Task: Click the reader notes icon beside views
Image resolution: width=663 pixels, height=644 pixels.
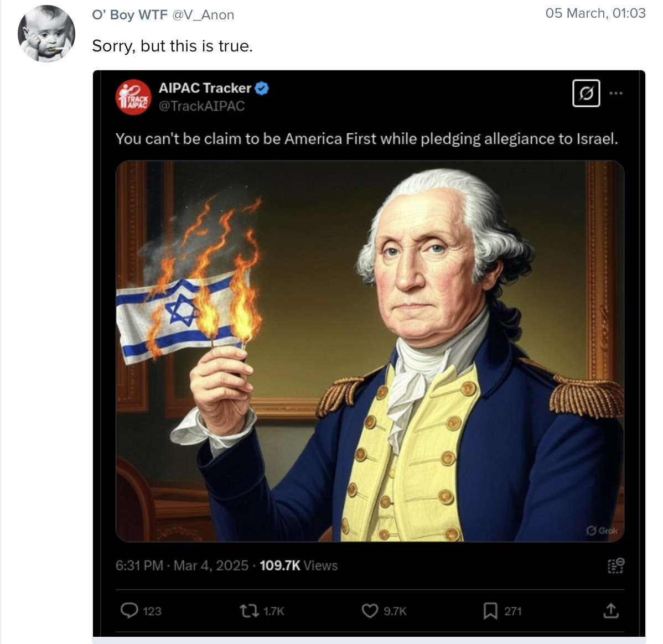Action: tap(616, 565)
